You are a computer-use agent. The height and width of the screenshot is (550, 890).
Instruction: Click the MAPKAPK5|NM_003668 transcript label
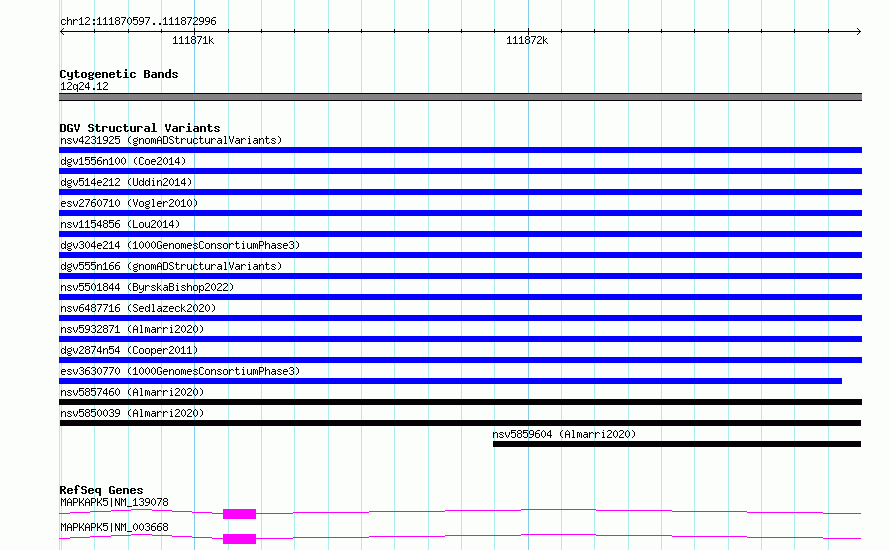click(114, 527)
